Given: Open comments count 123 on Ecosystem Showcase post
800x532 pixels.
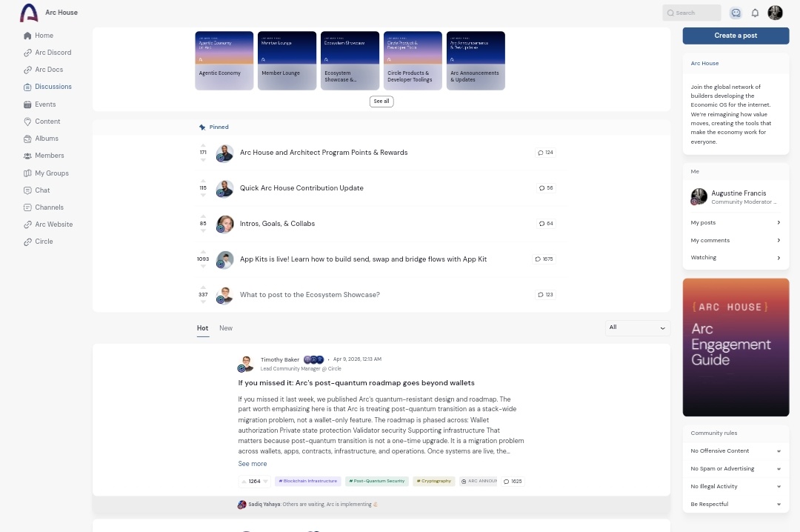Looking at the screenshot, I should point(545,295).
